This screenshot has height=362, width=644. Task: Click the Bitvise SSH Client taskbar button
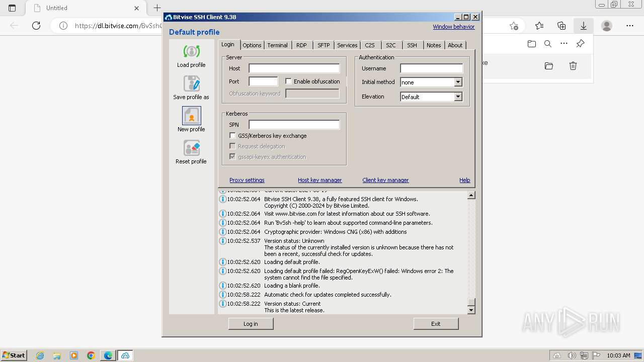(125, 355)
